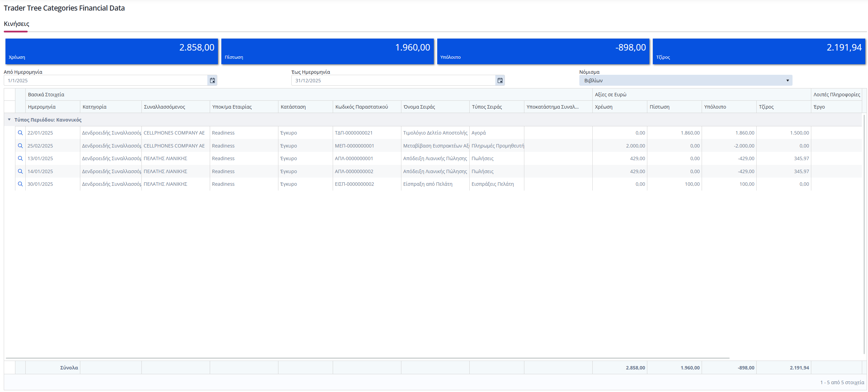Screen dimensions: 868x392
Task: Sort by Έργο column header
Action: pos(836,107)
